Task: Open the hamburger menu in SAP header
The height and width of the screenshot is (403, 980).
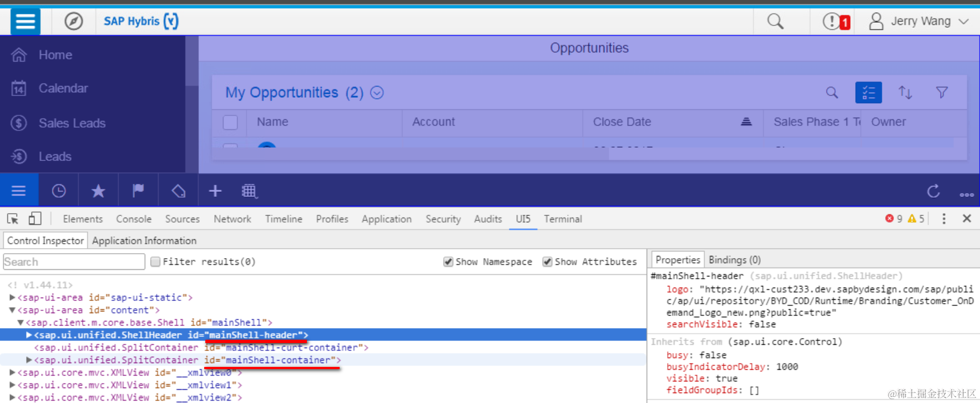Action: pos(26,22)
